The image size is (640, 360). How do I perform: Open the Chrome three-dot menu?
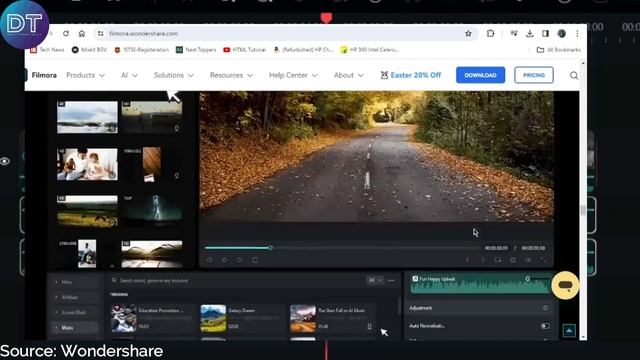577,33
